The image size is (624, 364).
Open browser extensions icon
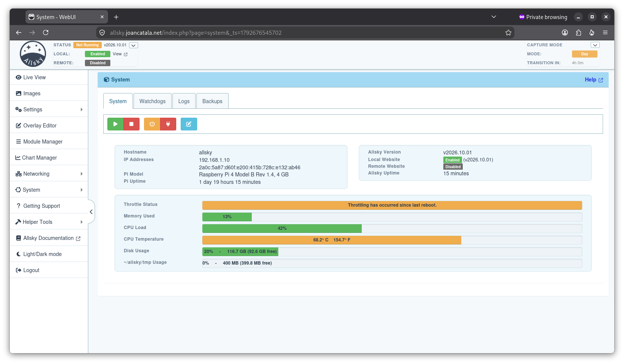(578, 33)
